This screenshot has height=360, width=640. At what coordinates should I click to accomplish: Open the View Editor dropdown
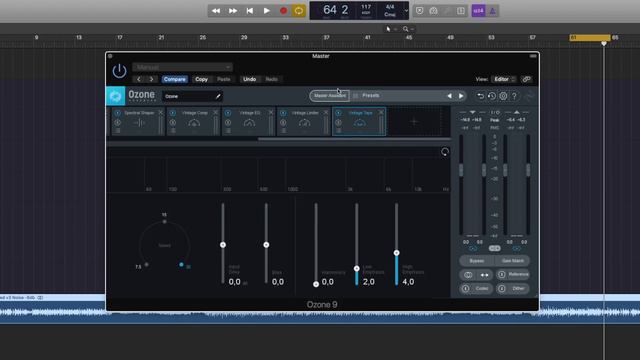pos(504,79)
